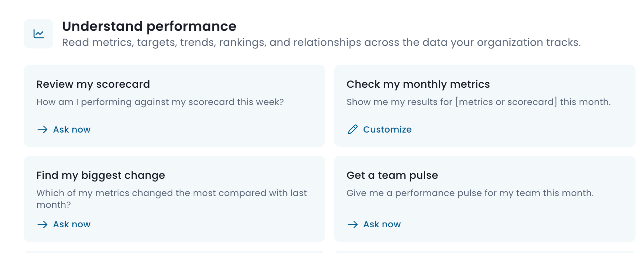Click the arrow icon under Get a team pulse
This screenshot has height=253, width=644.
(353, 224)
